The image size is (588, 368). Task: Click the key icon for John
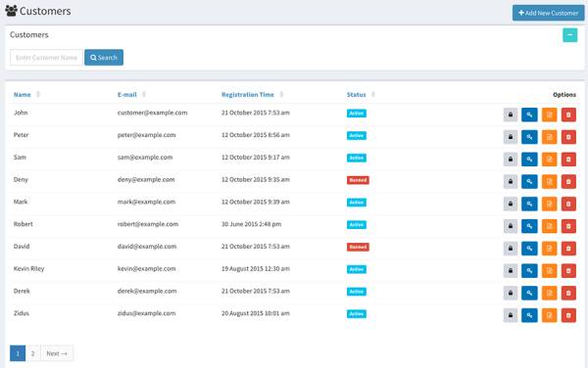coord(529,115)
